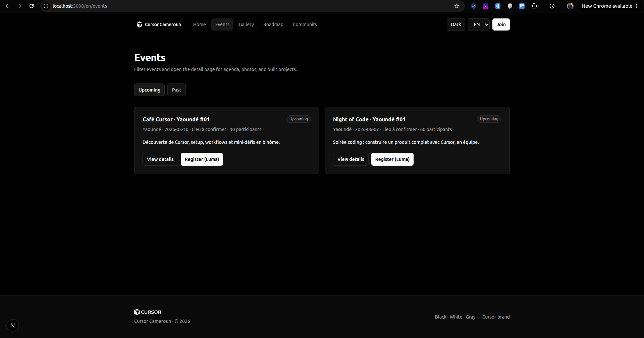Open the Gallery navigation item
Screen dimensions: 644x338
[x=246, y=24]
